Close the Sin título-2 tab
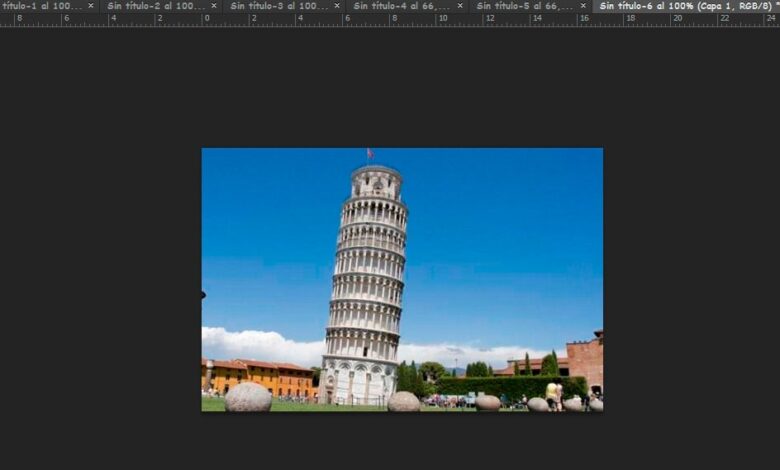 coord(214,6)
